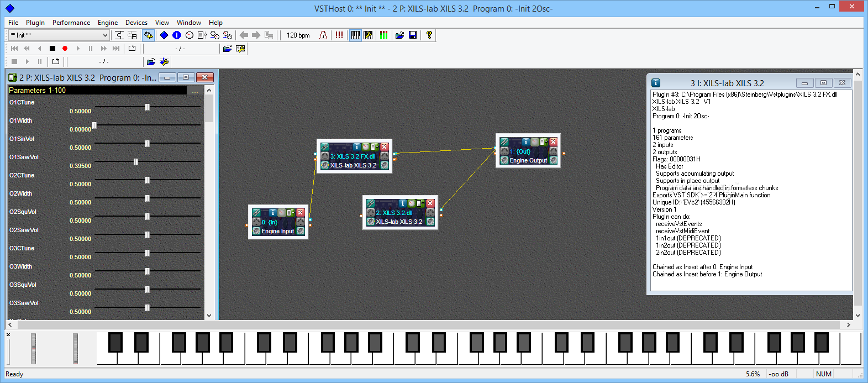
Task: Click the save floppy disk icon
Action: [413, 35]
